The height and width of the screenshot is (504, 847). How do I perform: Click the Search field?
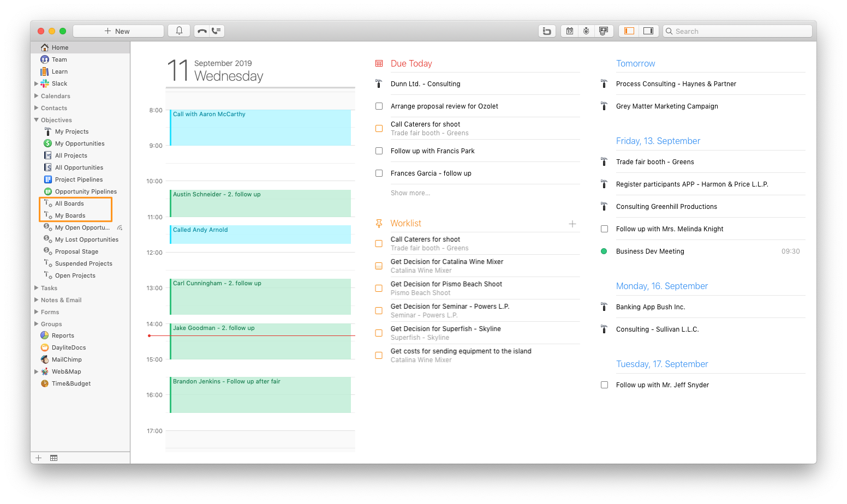pyautogui.click(x=738, y=31)
